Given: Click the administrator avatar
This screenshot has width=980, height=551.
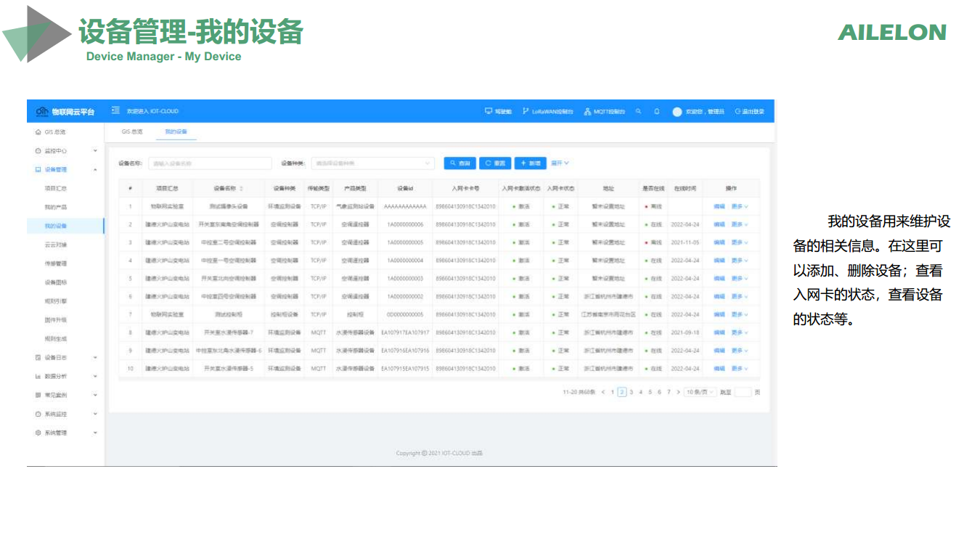Looking at the screenshot, I should pos(677,112).
